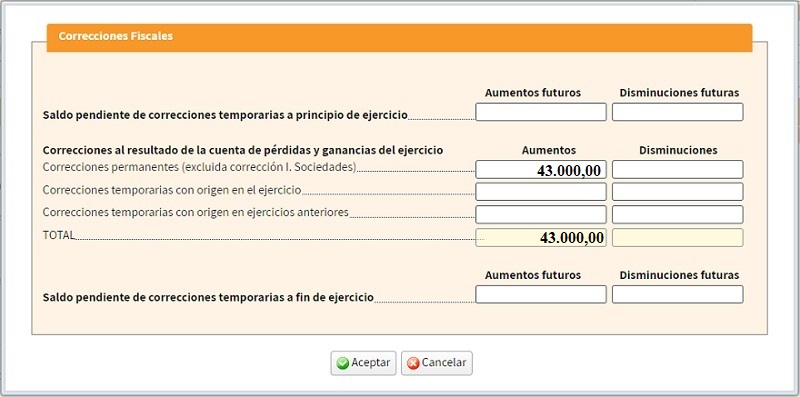Click Disminuciones field for Correcciones permanentes
The image size is (800, 397).
click(678, 169)
